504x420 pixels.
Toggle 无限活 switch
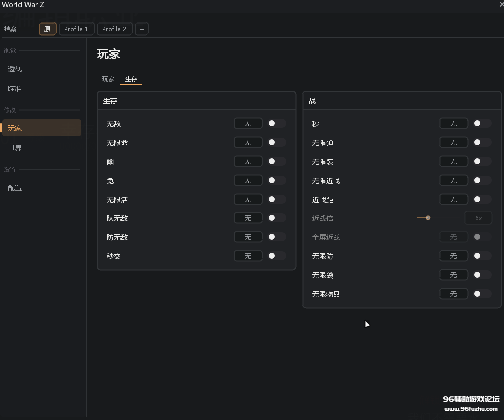pyautogui.click(x=277, y=199)
